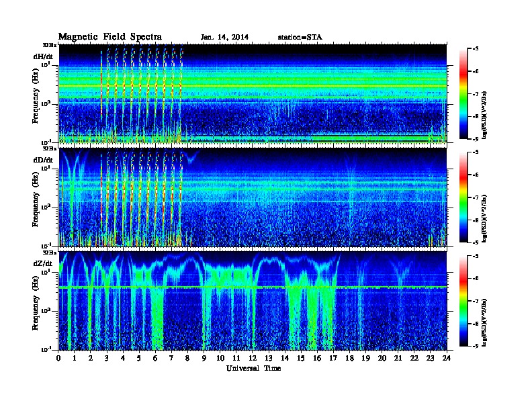Click hour tick label 23 on time axis
The width and height of the screenshot is (532, 411).
[431, 358]
